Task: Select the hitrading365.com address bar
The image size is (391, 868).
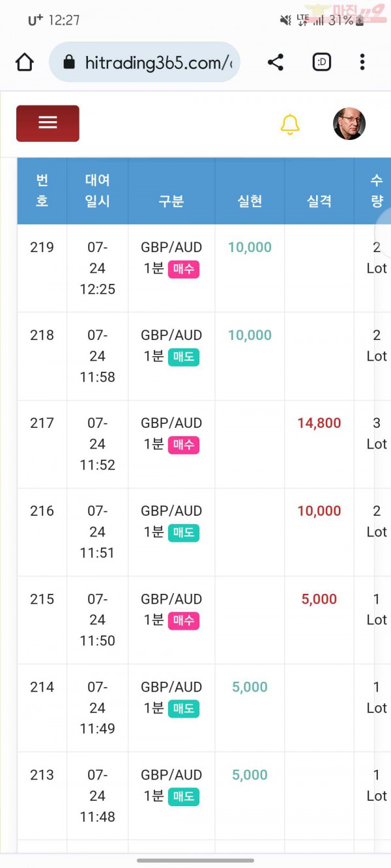Action: [145, 63]
